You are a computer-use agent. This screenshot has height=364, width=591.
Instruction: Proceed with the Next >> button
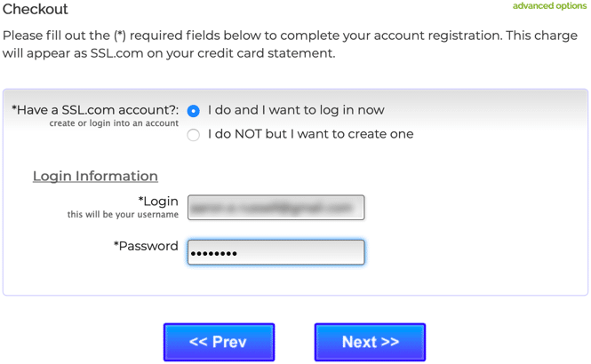pos(370,342)
